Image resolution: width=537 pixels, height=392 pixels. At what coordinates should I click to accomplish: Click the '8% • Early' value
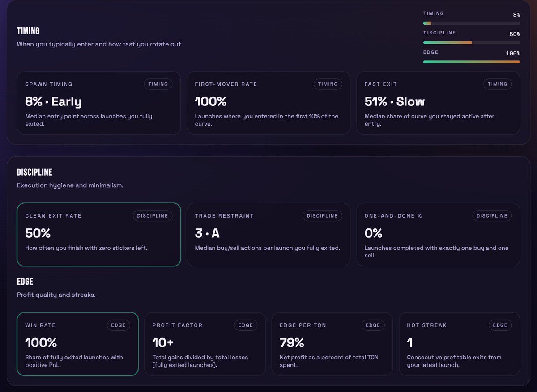(53, 101)
